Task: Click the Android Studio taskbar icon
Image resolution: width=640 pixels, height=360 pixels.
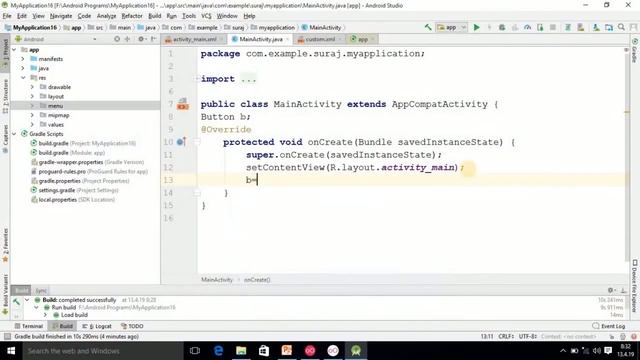Action: point(356,351)
